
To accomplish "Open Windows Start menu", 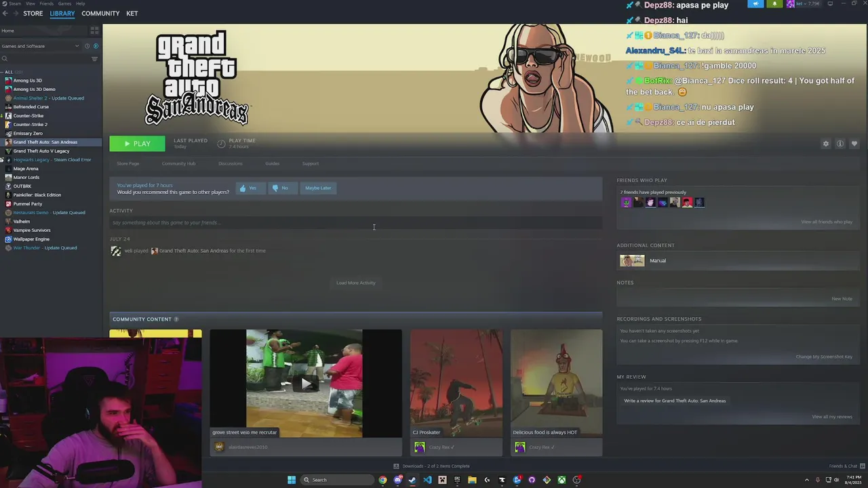I will 292,480.
